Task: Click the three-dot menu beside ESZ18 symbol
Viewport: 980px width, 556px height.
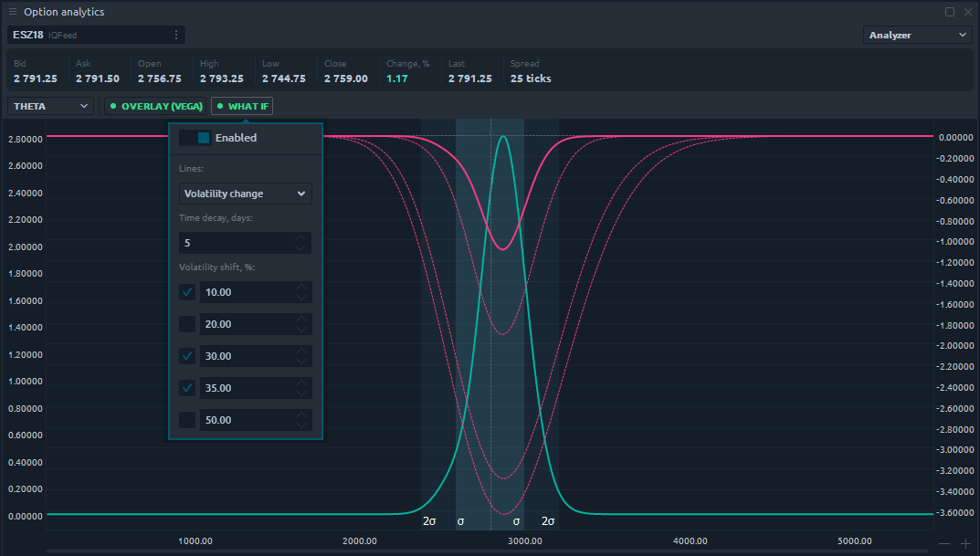Action: click(176, 35)
